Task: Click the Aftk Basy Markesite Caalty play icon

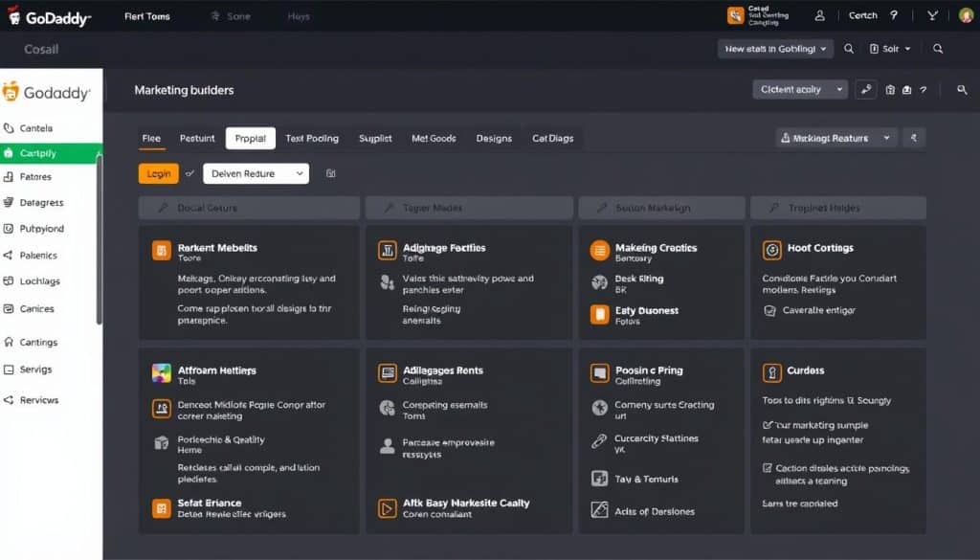Action: pyautogui.click(x=387, y=508)
